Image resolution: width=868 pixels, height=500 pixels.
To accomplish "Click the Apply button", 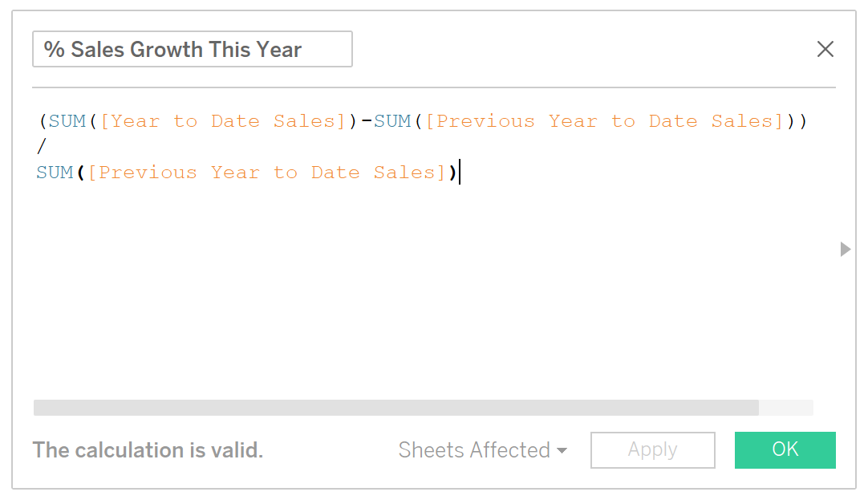I will tap(653, 450).
